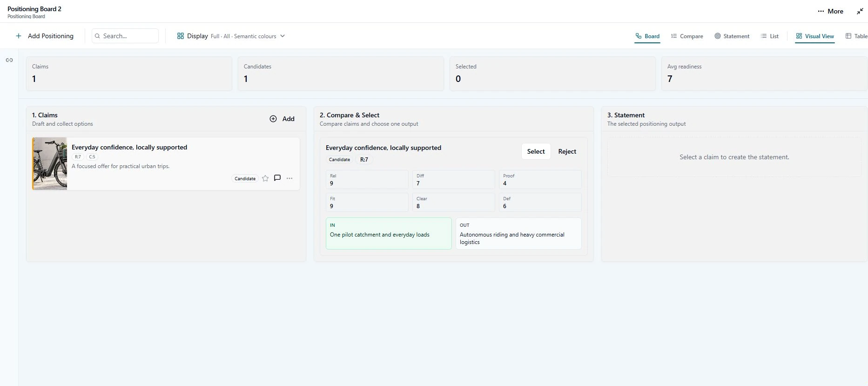Click the Positioning Board 2 title

(x=34, y=9)
